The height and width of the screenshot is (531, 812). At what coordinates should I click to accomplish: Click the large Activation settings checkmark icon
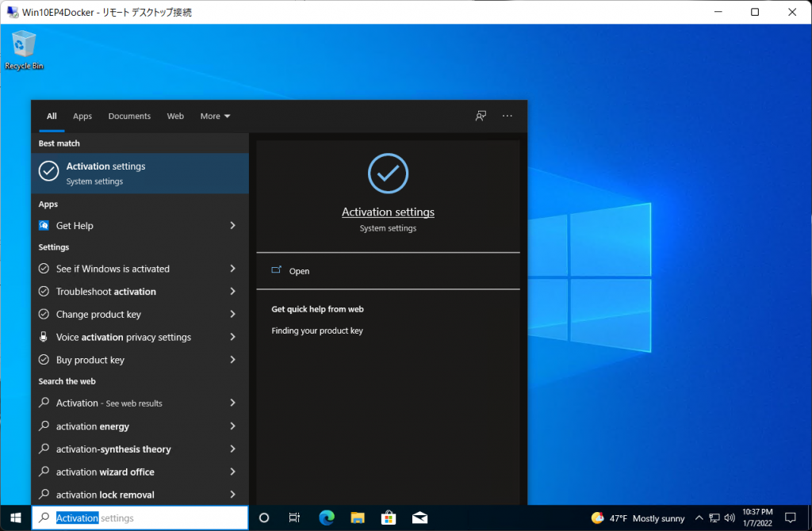(388, 174)
